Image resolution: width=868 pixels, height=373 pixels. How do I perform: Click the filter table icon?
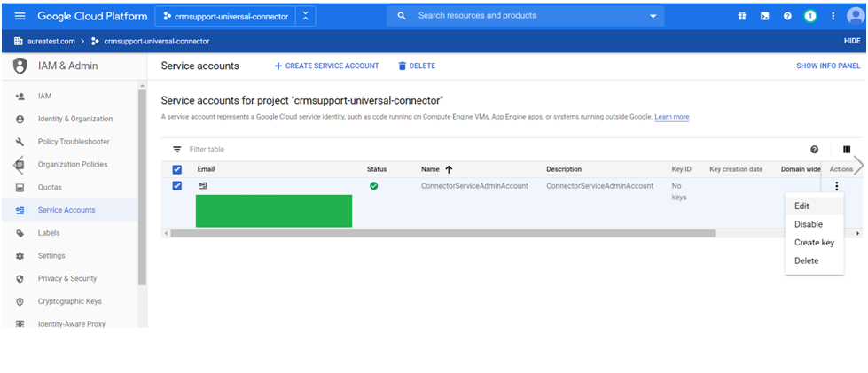pyautogui.click(x=177, y=150)
